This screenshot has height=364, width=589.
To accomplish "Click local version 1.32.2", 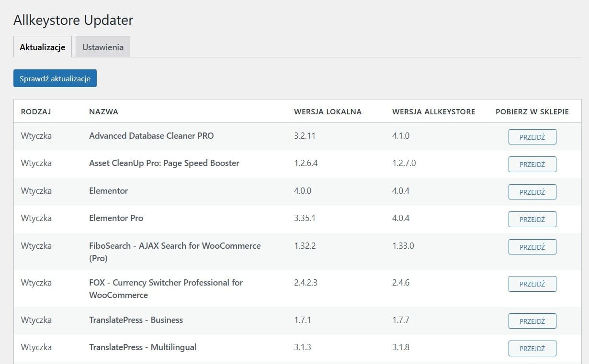I will [305, 246].
